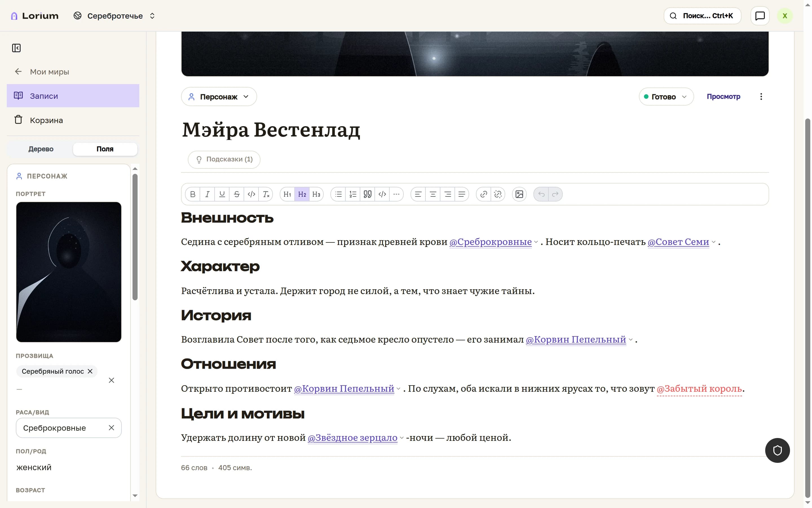Align text right

click(x=448, y=194)
